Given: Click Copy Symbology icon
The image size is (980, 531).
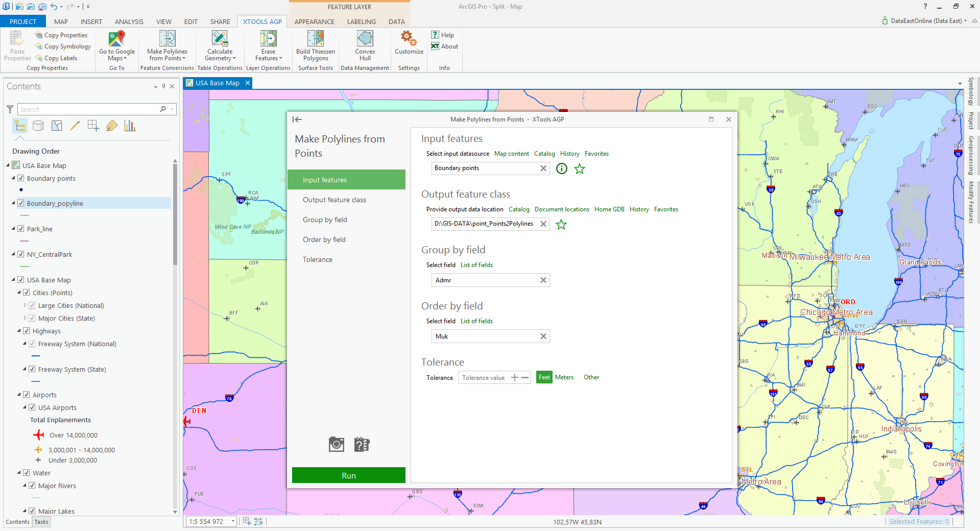Looking at the screenshot, I should [39, 46].
